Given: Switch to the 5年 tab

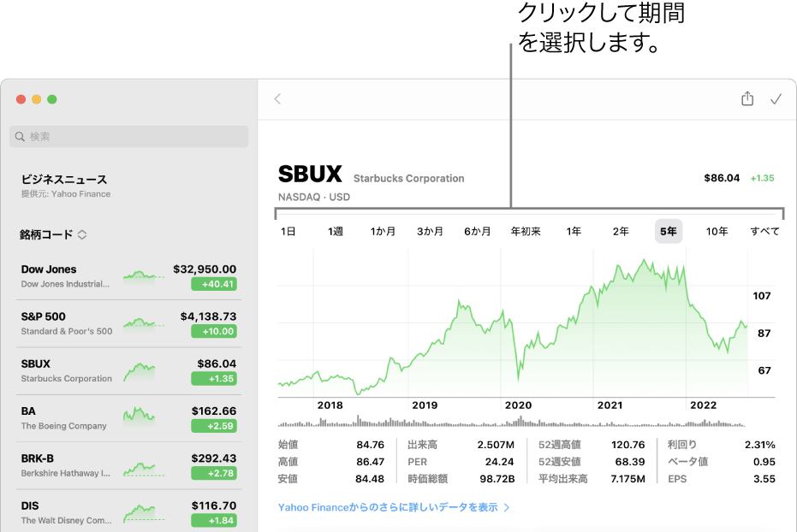Looking at the screenshot, I should [x=668, y=230].
